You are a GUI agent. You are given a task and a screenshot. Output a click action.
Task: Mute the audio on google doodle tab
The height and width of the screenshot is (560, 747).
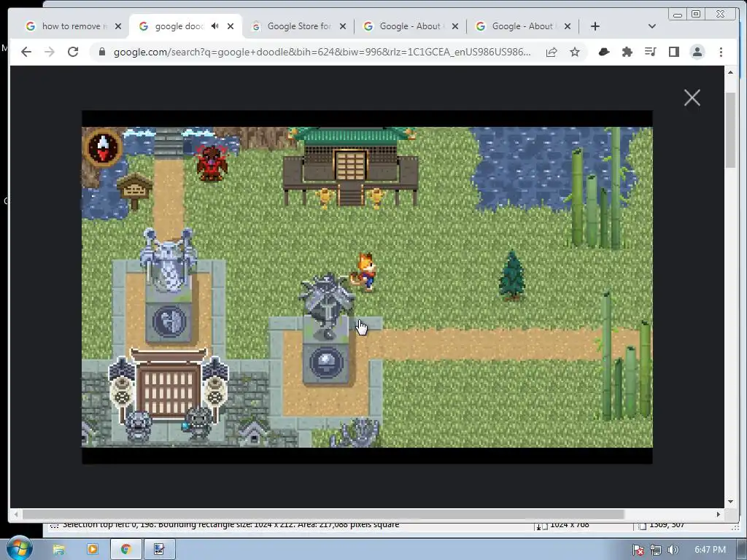(x=215, y=26)
